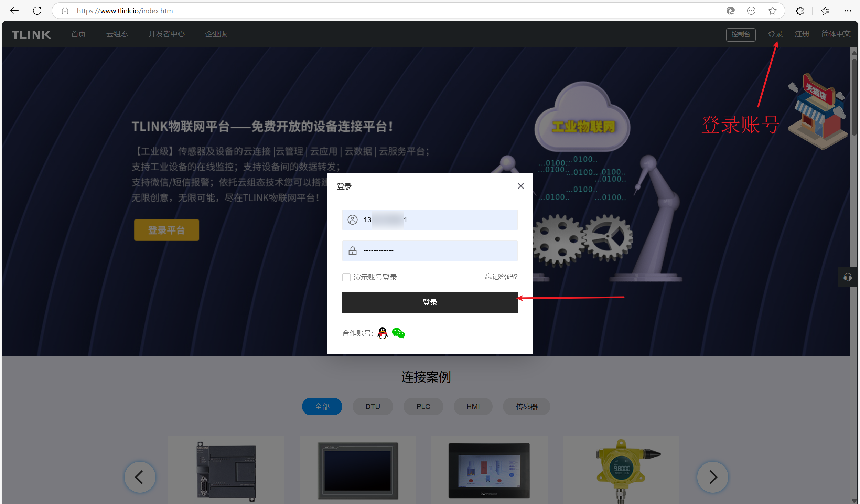Open the 简体中文 language selector
This screenshot has width=860, height=504.
coord(836,34)
